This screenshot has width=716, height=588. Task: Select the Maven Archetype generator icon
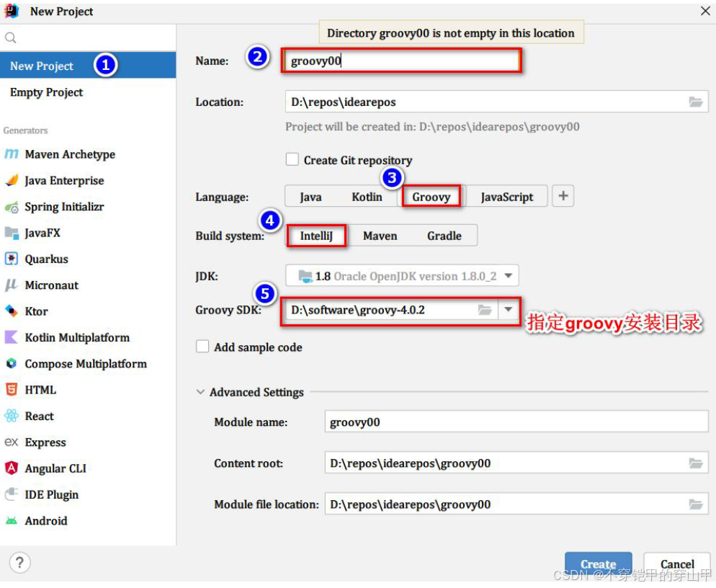(x=12, y=154)
